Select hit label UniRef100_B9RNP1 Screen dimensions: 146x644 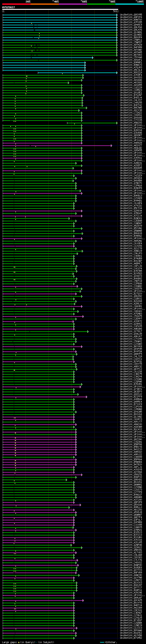pos(131,63)
